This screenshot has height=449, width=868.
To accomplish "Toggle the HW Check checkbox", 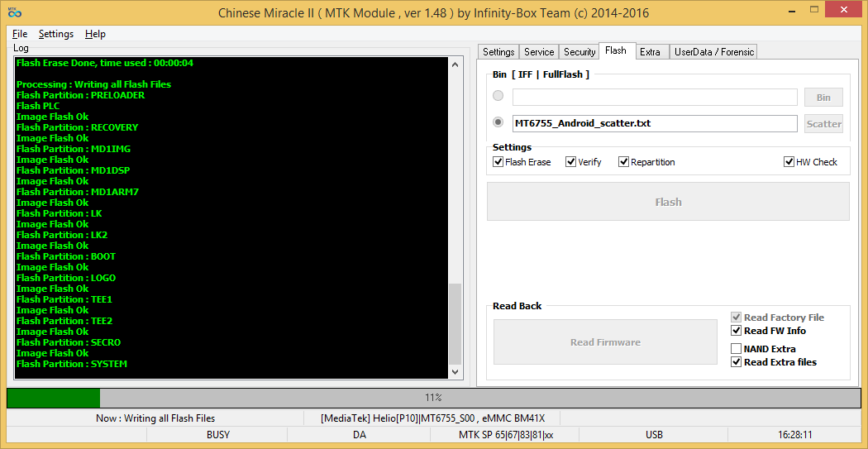I will 810,162.
